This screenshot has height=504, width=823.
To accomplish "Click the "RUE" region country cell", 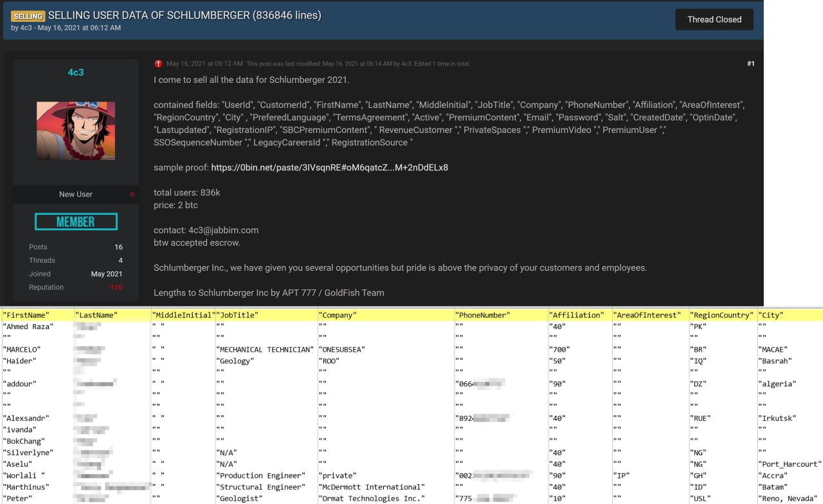I will 700,419.
